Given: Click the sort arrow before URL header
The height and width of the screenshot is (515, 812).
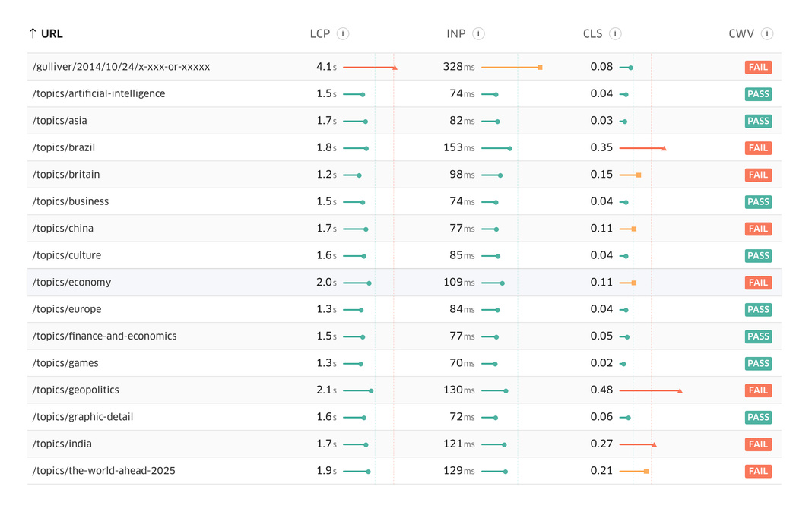Looking at the screenshot, I should pos(33,33).
